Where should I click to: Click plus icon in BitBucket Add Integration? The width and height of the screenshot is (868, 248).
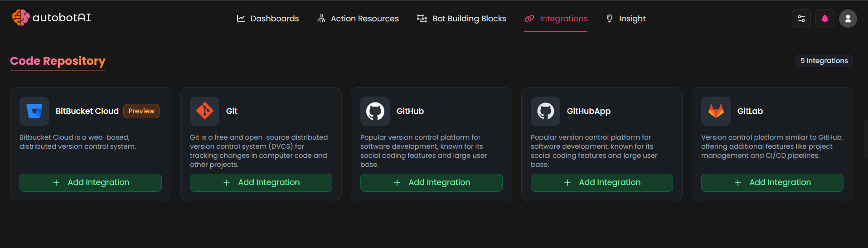click(x=56, y=183)
